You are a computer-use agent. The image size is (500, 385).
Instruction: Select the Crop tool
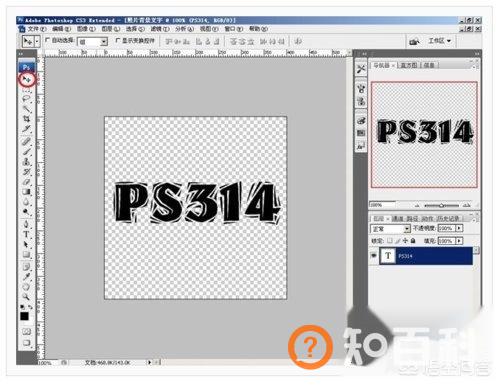[x=26, y=119]
